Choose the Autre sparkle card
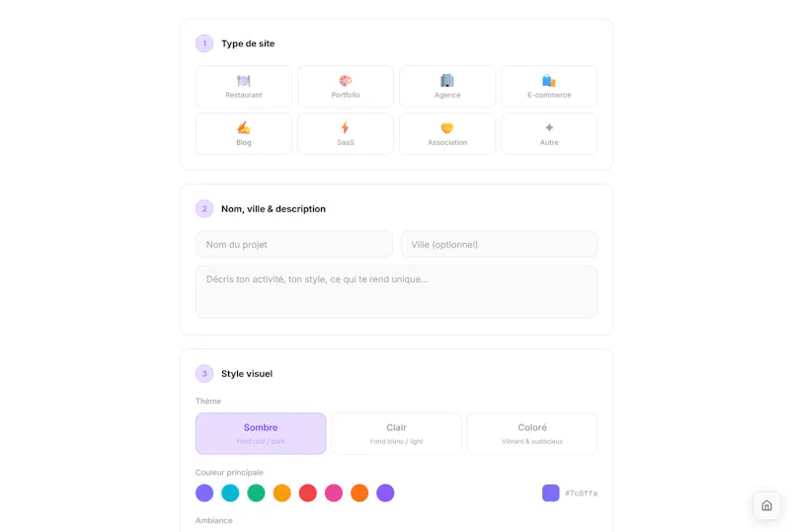This screenshot has height=532, width=790. (x=549, y=134)
